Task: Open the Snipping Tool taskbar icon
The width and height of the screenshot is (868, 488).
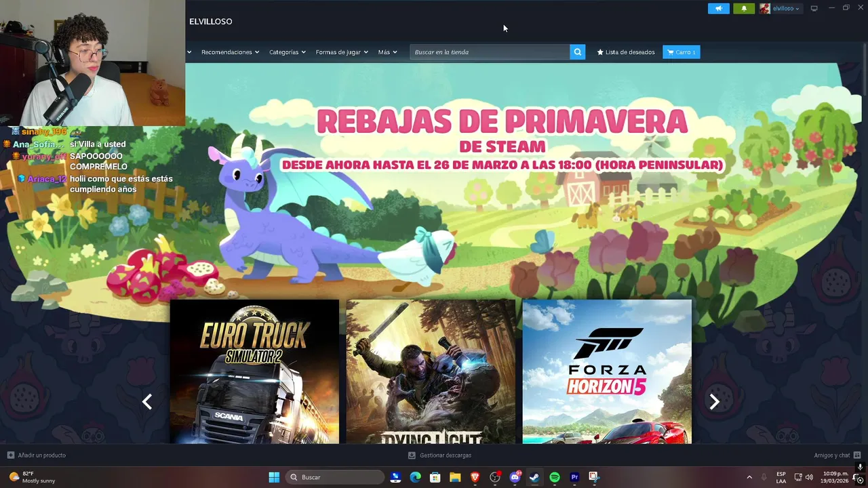Action: click(x=594, y=477)
